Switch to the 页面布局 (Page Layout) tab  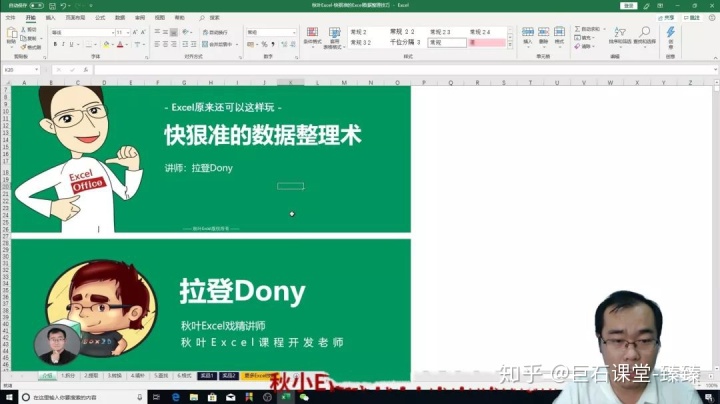[75, 17]
